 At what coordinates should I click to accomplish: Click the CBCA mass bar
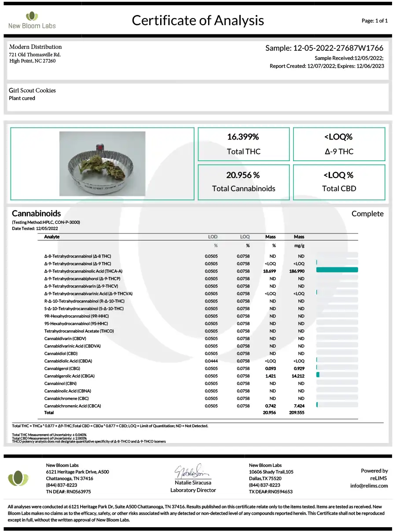[x=317, y=405]
